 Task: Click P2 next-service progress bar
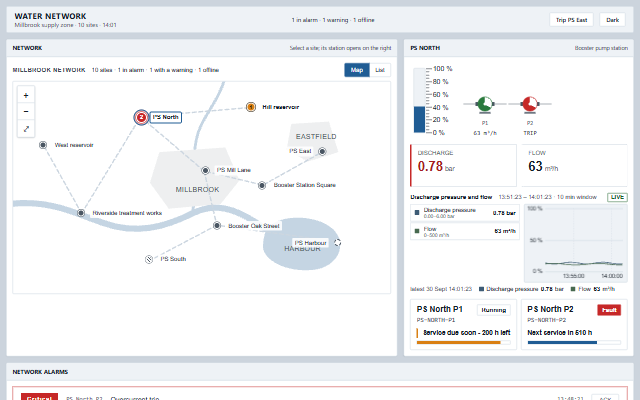574,343
